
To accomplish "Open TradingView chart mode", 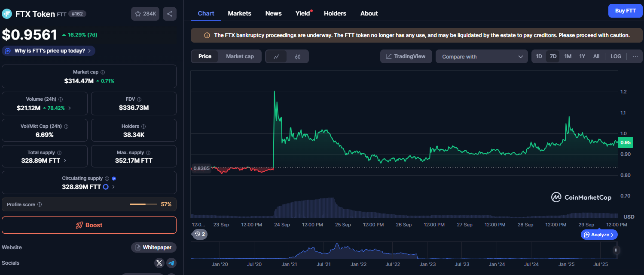I will (406, 56).
